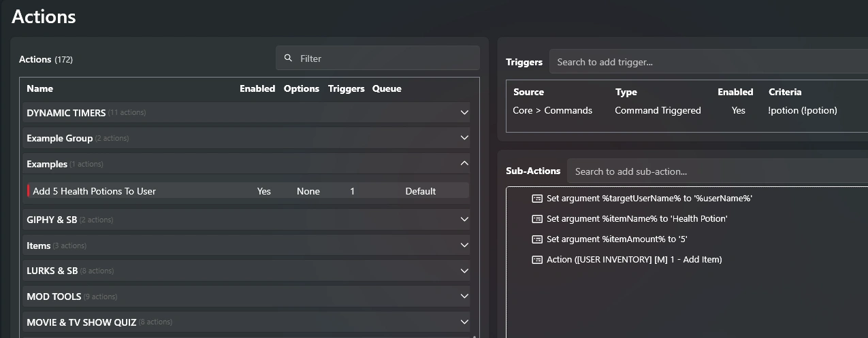Click the None options value in action row

[x=308, y=191]
